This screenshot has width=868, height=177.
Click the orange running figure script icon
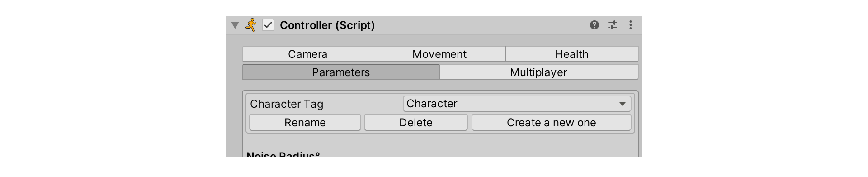251,25
